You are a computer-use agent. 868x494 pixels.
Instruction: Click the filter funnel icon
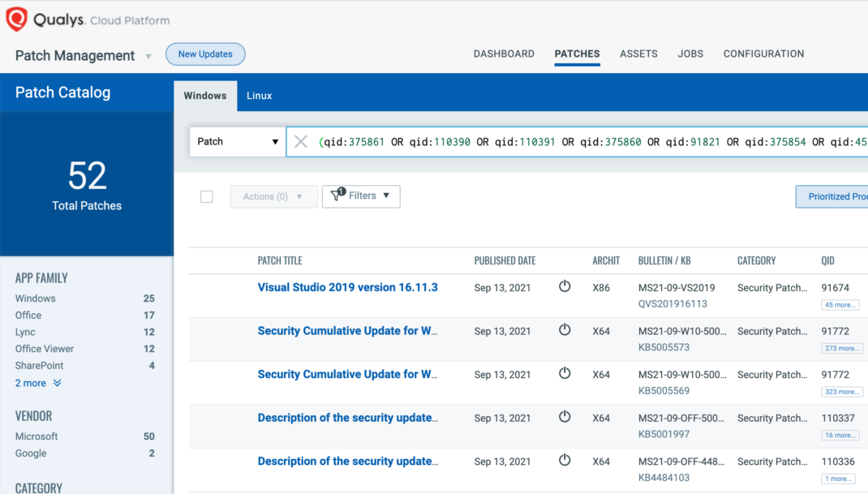(x=337, y=195)
